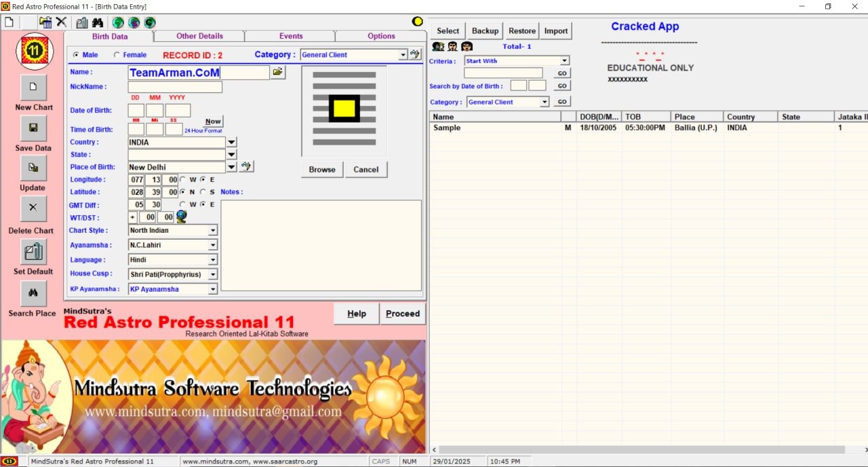Open the Country dropdown showing INDIA

(231, 143)
